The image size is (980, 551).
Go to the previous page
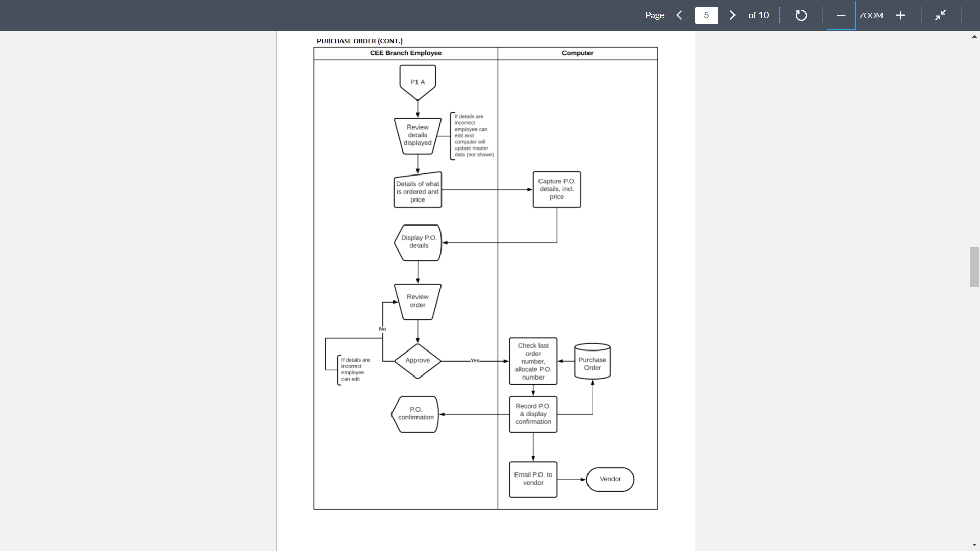click(679, 15)
